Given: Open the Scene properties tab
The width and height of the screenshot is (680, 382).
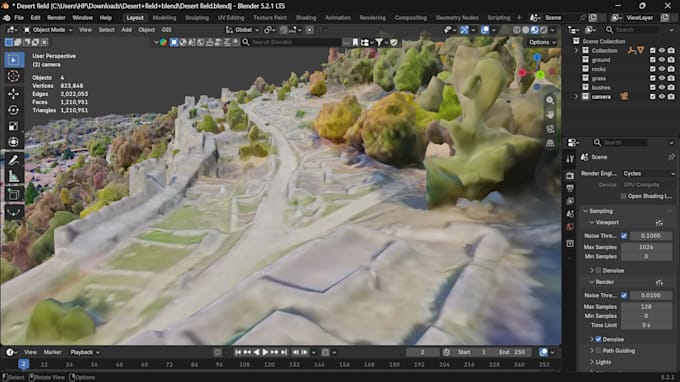Looking at the screenshot, I should [x=570, y=214].
